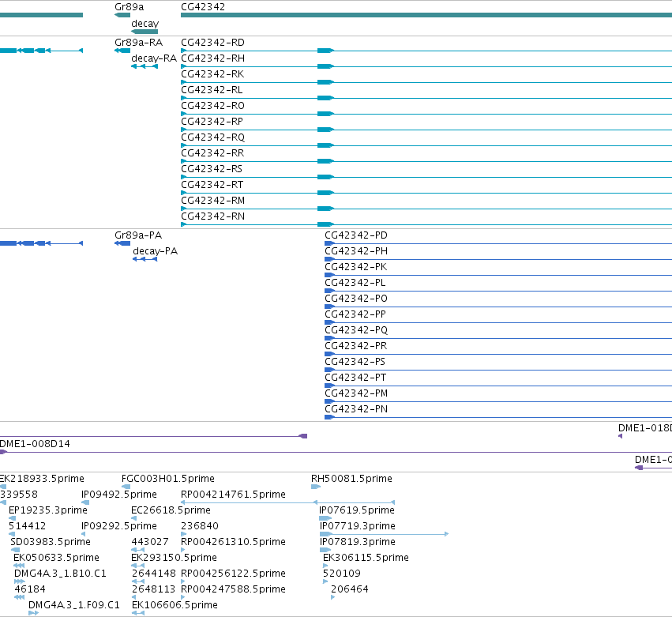This screenshot has width=672, height=617.
Task: Click EP19235.3prime EST label
Action: 48,510
